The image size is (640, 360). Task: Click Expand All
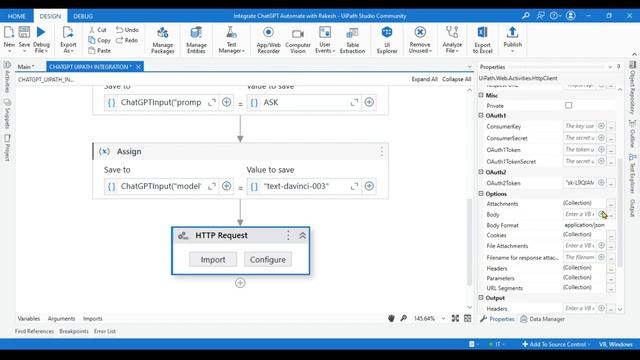point(424,79)
